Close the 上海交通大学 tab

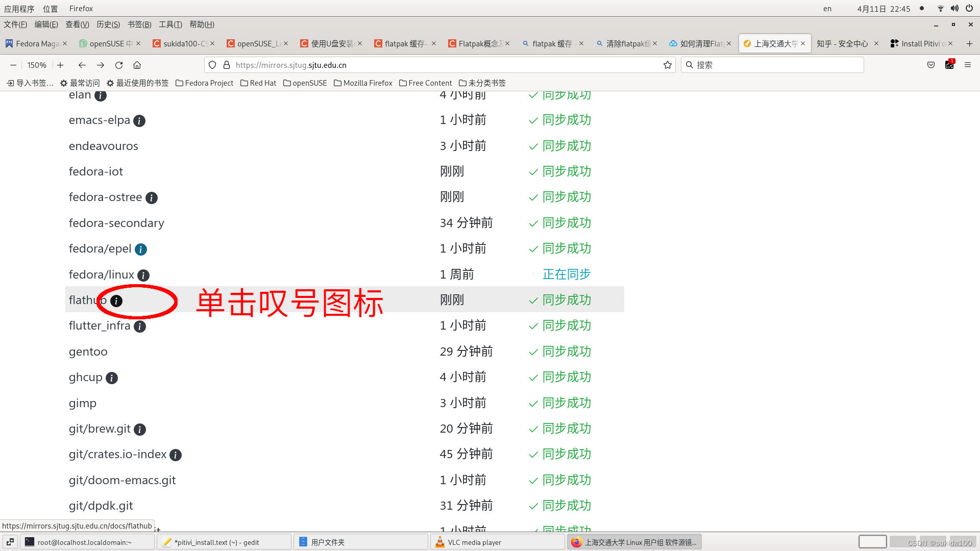803,44
